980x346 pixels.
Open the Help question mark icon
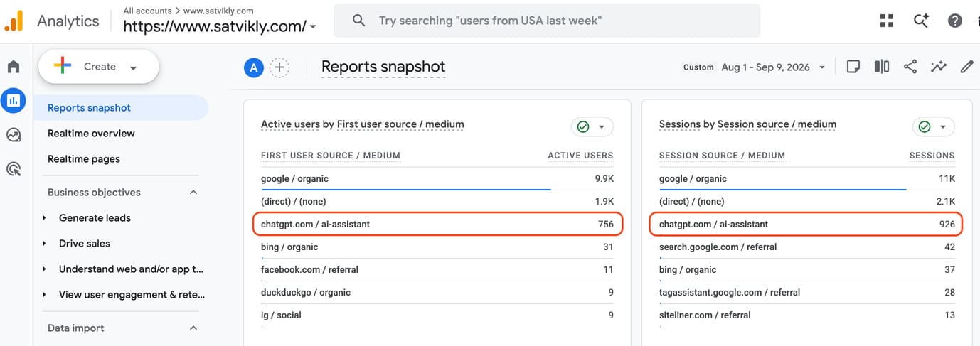pyautogui.click(x=954, y=21)
